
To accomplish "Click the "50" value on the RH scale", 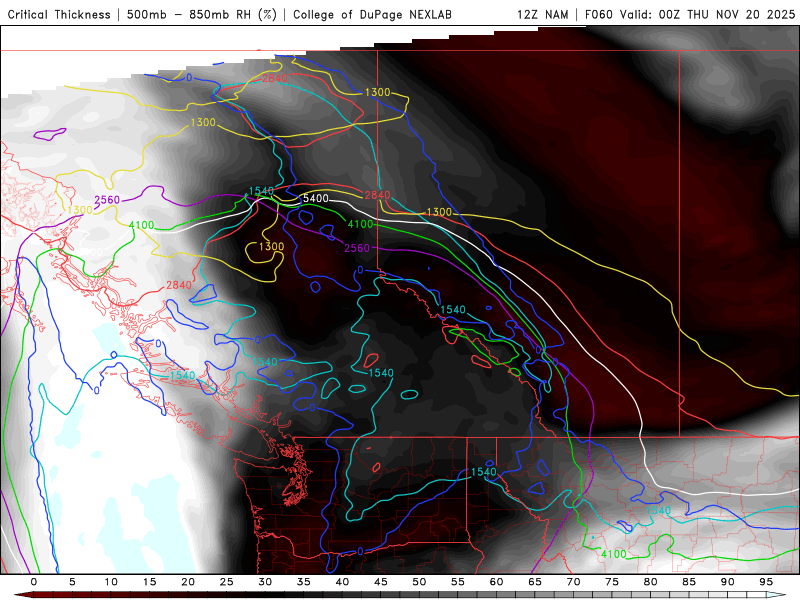I will coord(419,582).
